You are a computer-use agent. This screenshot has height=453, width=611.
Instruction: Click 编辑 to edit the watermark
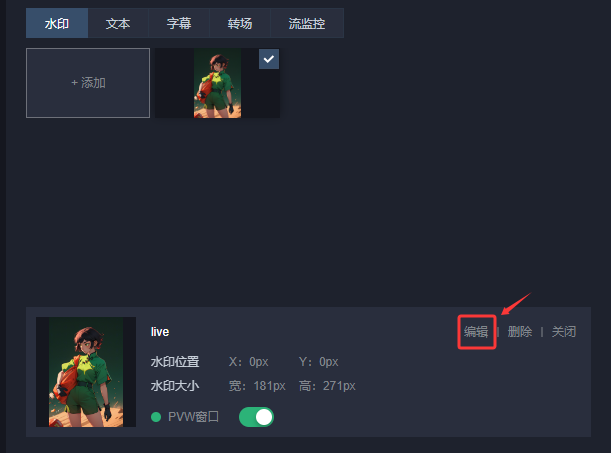476,332
